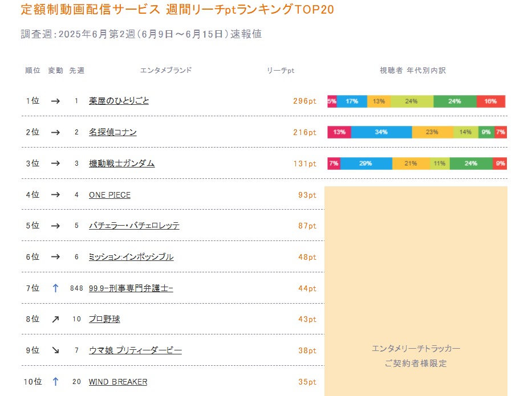Click the 34% blue segment for 名探偵コナン
The image size is (532, 396).
381,132
